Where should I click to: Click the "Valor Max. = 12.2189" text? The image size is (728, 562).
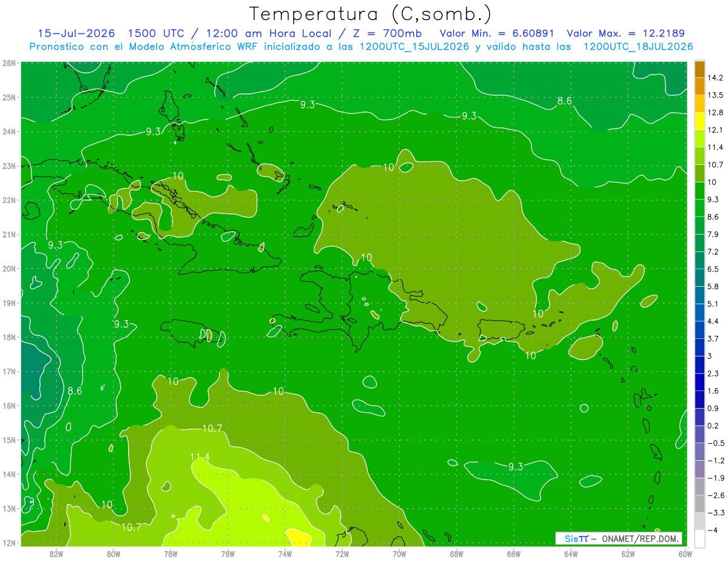tap(625, 33)
